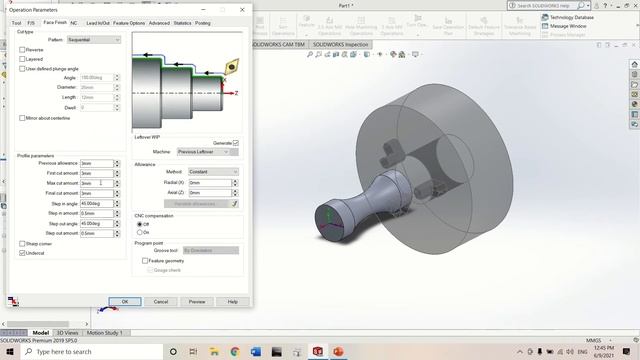640x360 pixels.
Task: Switch to the Feature Options tab
Action: point(129,23)
